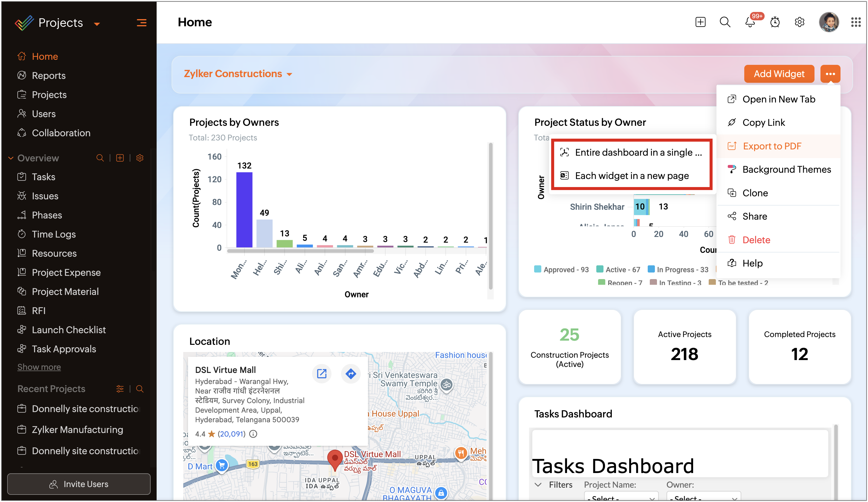Open DSL Virtue Mall directions icon
The image size is (868, 502).
tap(351, 374)
